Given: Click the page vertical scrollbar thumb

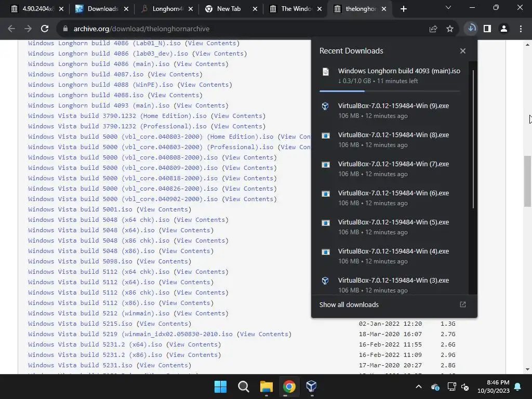Looking at the screenshot, I should [x=528, y=181].
